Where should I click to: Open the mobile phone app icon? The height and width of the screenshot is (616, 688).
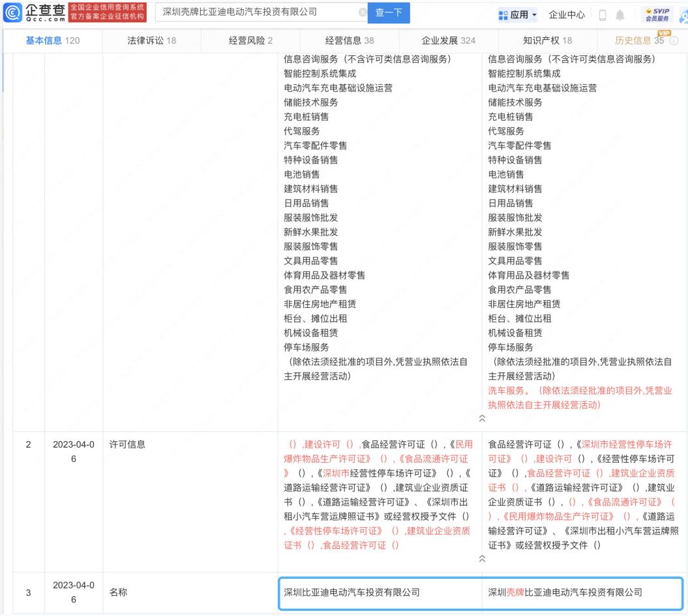click(x=603, y=15)
